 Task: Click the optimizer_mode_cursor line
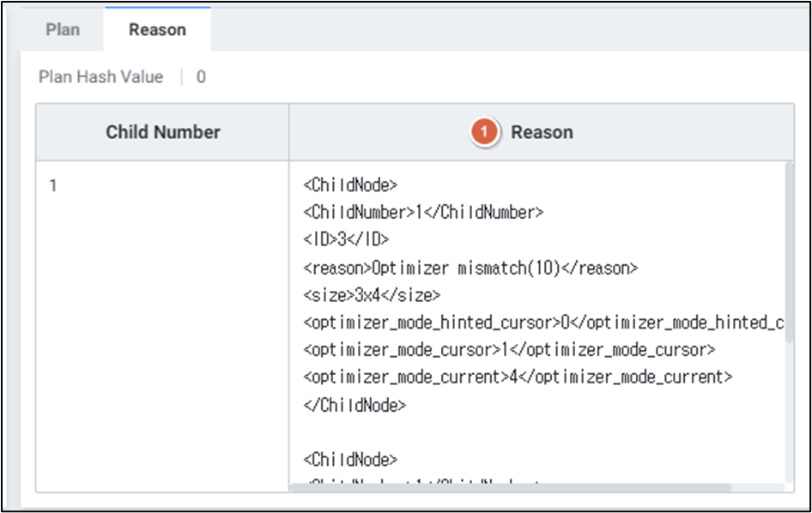point(509,350)
